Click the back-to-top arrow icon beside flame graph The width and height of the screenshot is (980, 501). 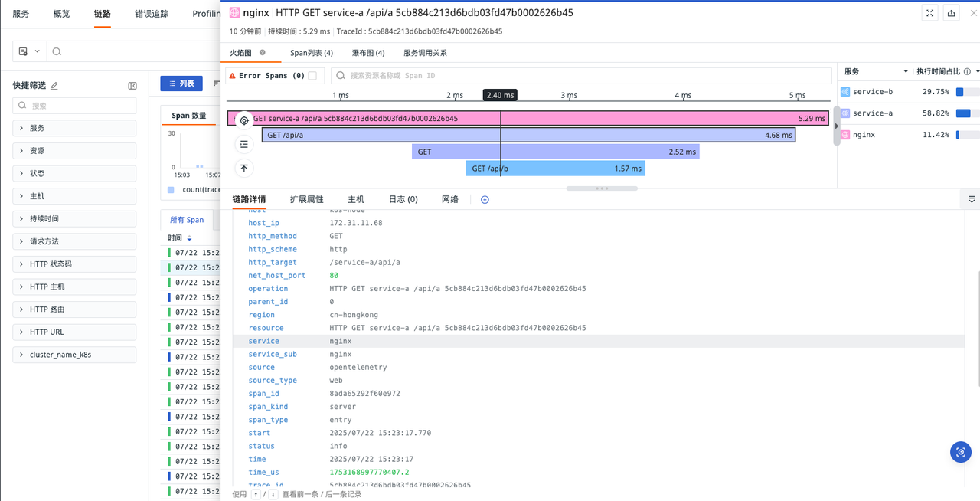coord(244,168)
